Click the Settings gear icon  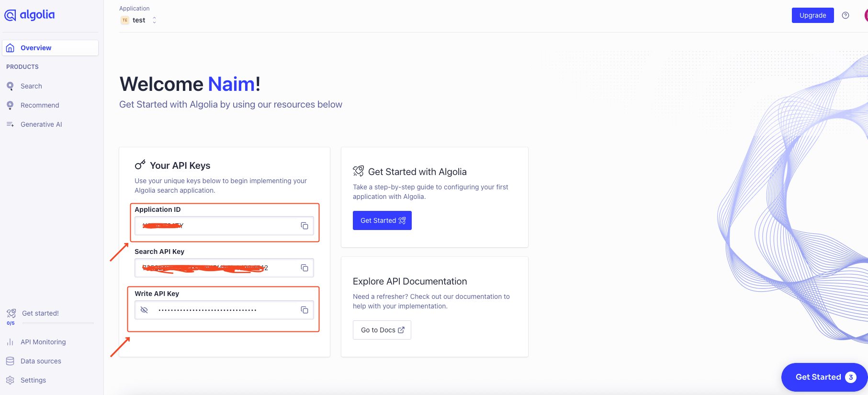click(x=10, y=380)
